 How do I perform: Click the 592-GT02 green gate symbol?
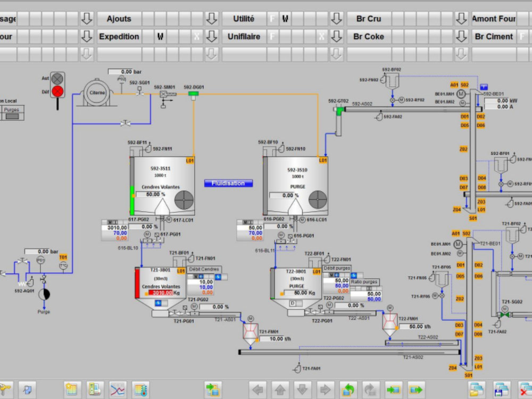click(339, 111)
